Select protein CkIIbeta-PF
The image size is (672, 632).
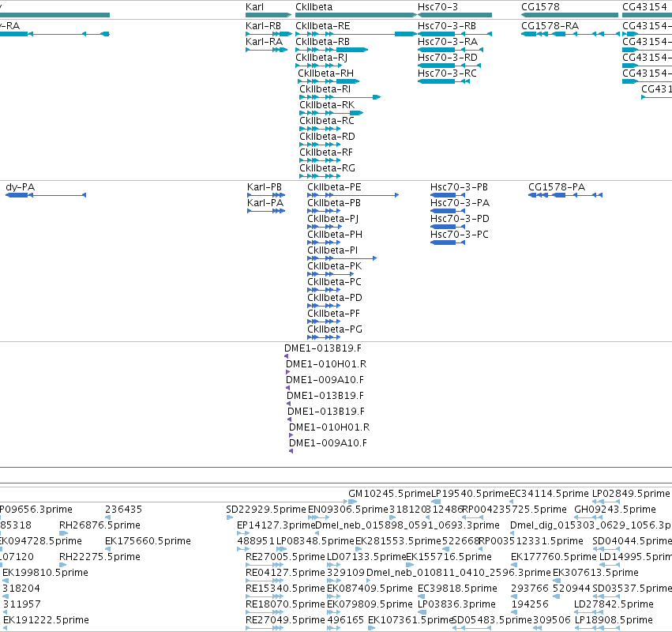(x=333, y=314)
